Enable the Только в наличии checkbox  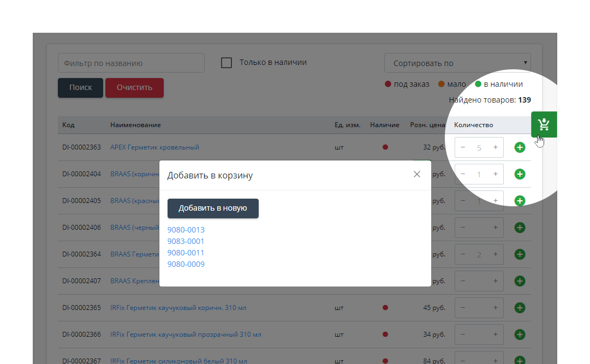point(227,63)
